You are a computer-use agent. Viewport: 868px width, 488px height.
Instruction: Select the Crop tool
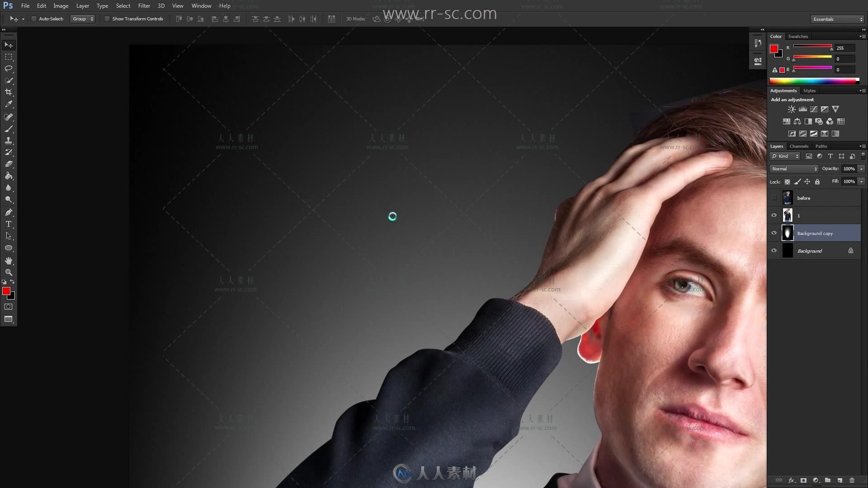8,92
